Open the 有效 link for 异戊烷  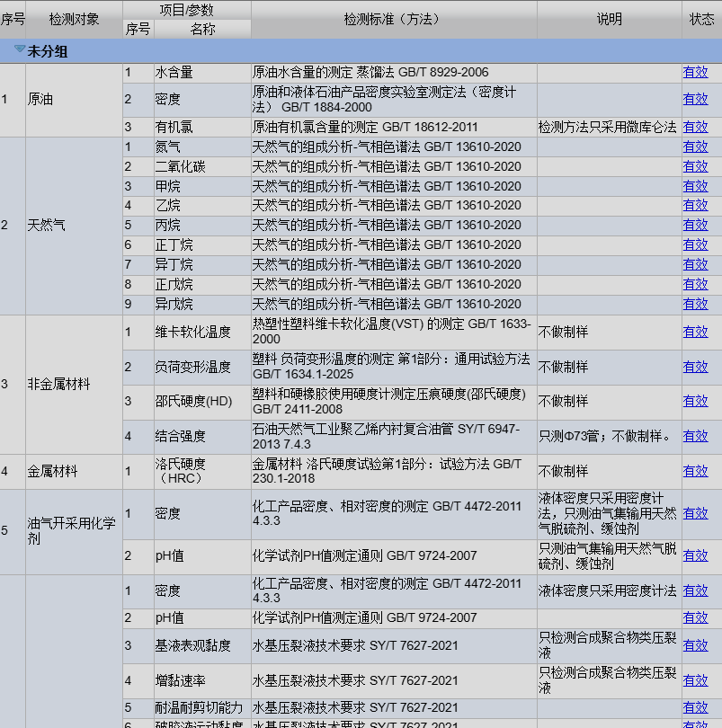(x=695, y=304)
